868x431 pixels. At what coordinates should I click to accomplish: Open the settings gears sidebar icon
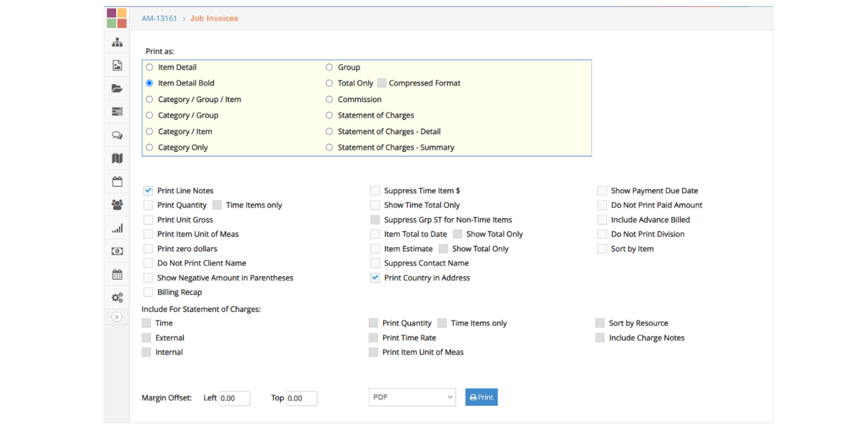point(117,297)
